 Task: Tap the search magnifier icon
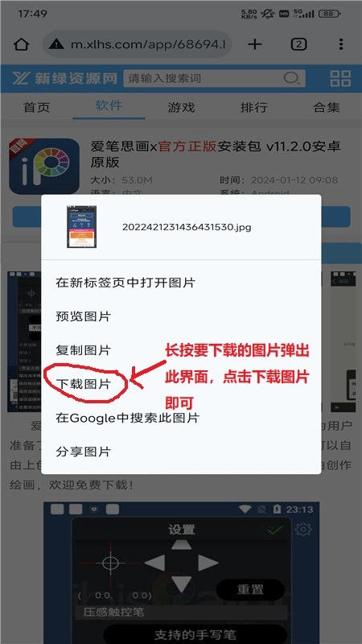[291, 77]
